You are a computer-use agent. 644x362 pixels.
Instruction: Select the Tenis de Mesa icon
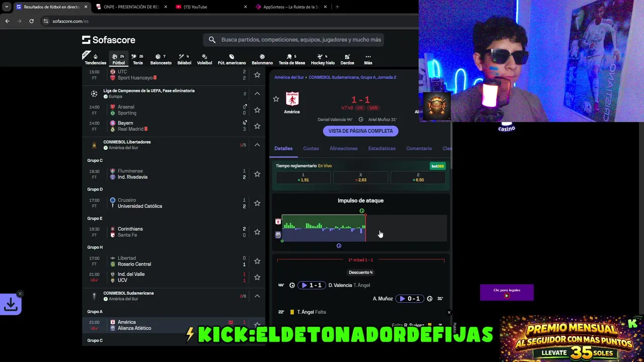tap(292, 59)
